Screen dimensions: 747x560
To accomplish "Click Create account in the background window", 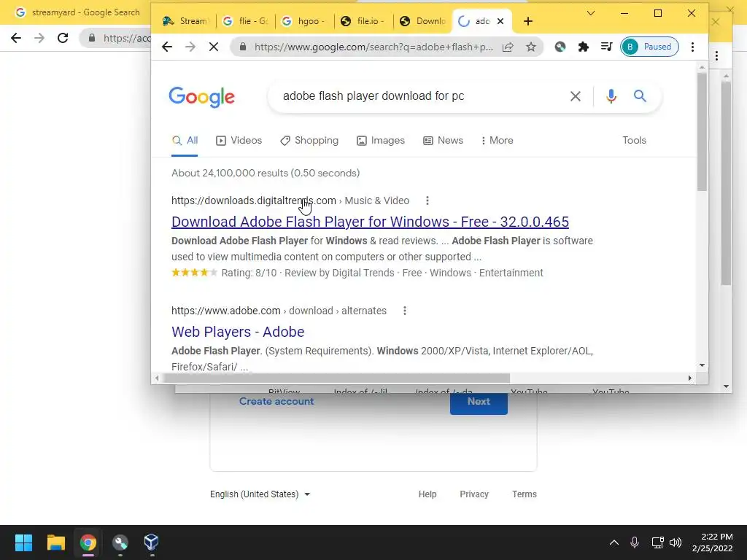I will pos(276,402).
